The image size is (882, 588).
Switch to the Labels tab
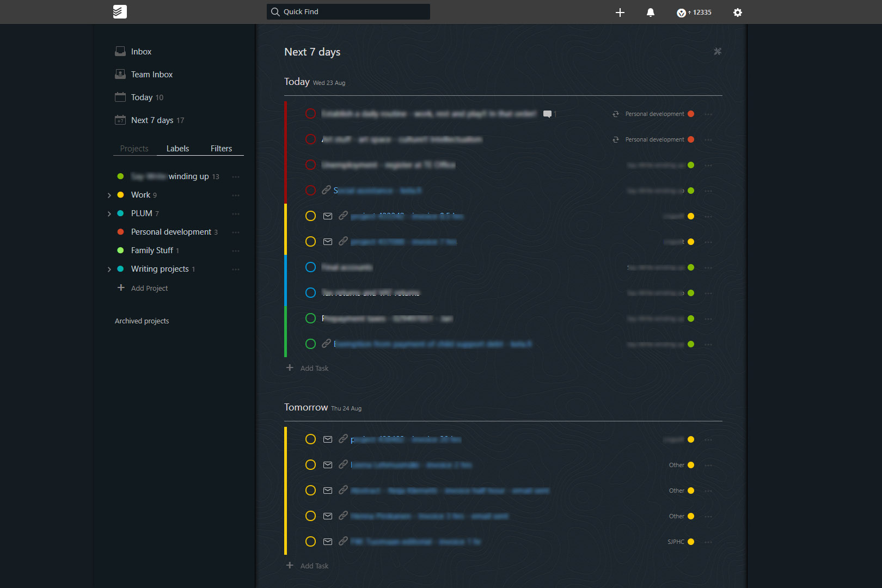click(x=177, y=149)
